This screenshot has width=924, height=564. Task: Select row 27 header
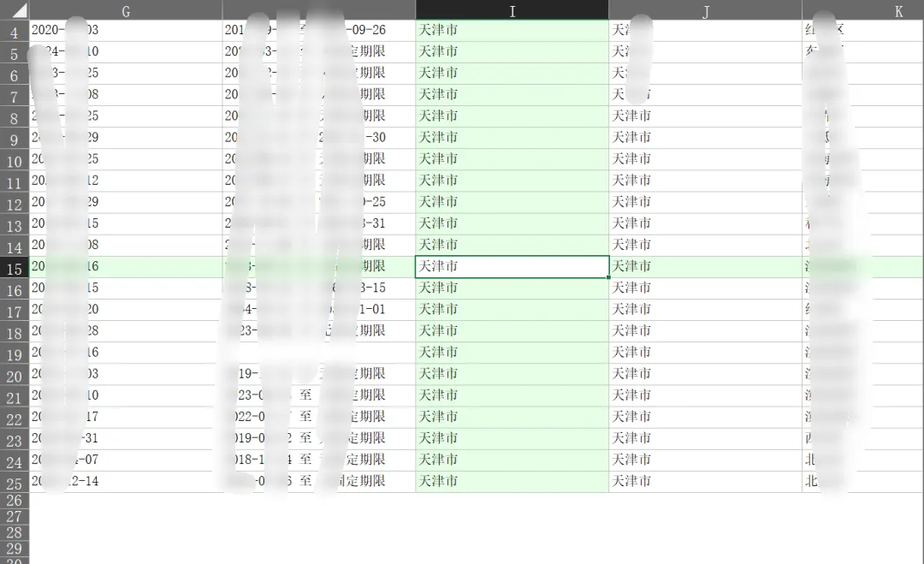pos(15,517)
